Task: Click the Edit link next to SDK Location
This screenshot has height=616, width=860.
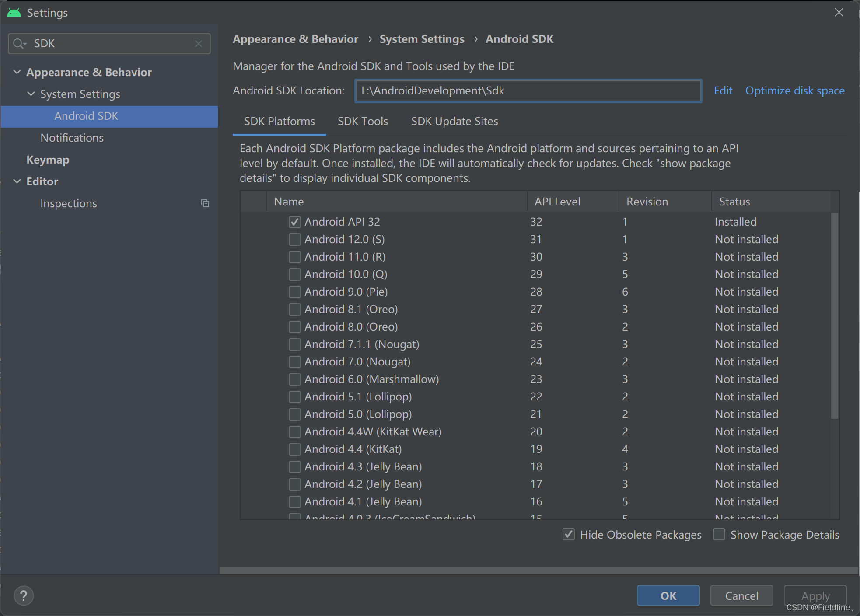Action: (723, 90)
